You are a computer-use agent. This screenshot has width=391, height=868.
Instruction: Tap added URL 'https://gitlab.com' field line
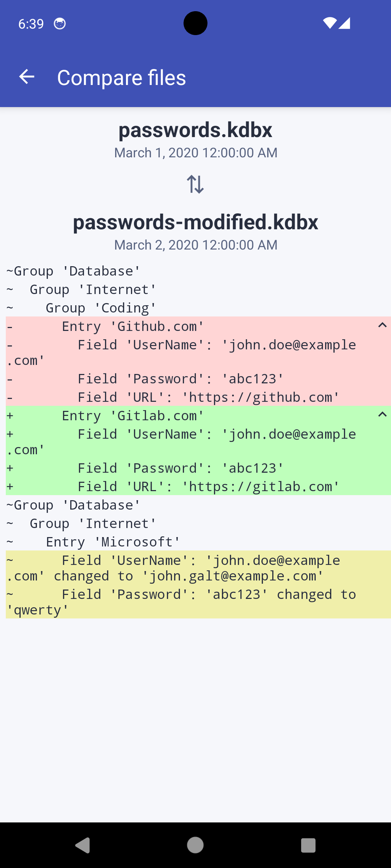point(209,487)
